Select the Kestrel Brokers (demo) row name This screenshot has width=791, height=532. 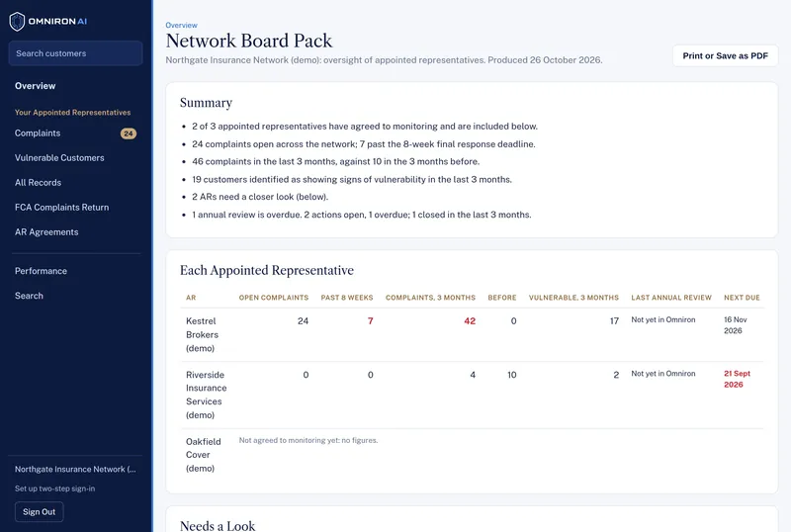tap(202, 334)
